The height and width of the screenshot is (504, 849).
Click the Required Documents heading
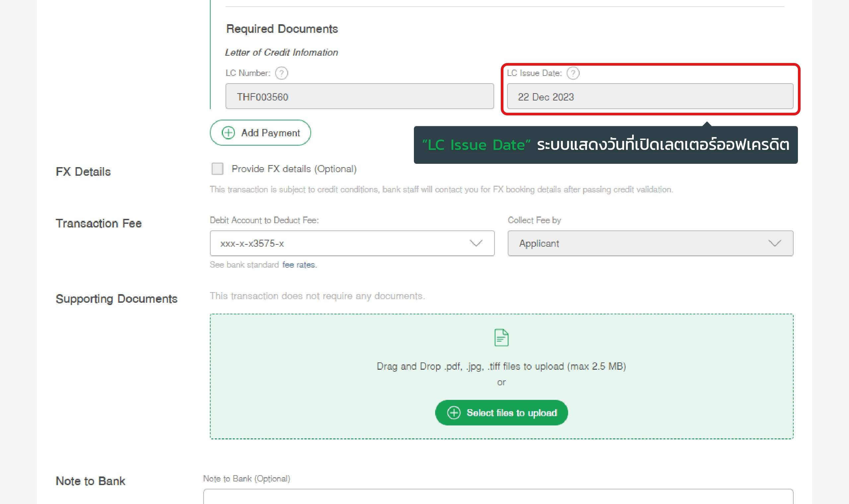click(282, 29)
